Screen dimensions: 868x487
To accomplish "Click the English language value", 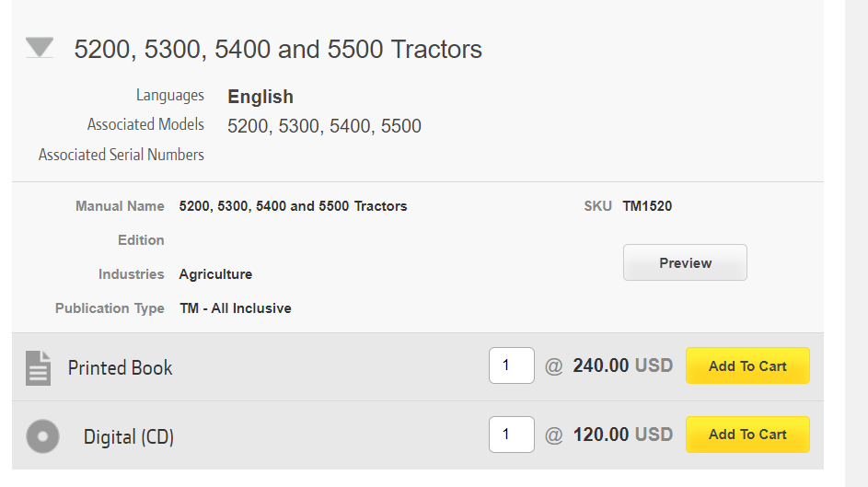I will [x=260, y=97].
